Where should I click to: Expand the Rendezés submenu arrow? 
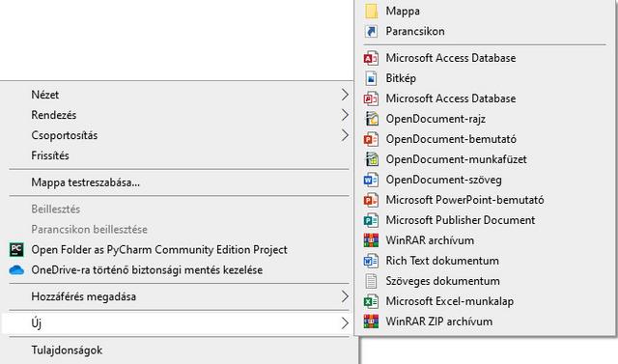[x=345, y=115]
